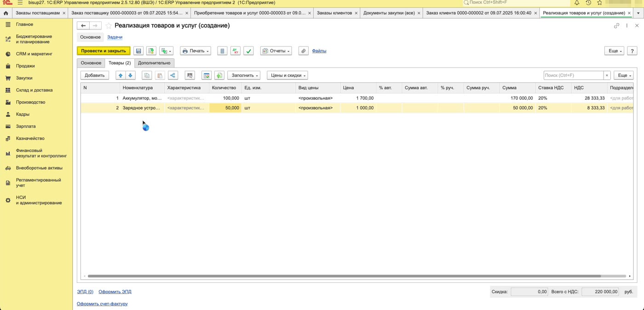The height and width of the screenshot is (310, 644).
Task: Add form to favorites with star near title
Action: [109, 26]
